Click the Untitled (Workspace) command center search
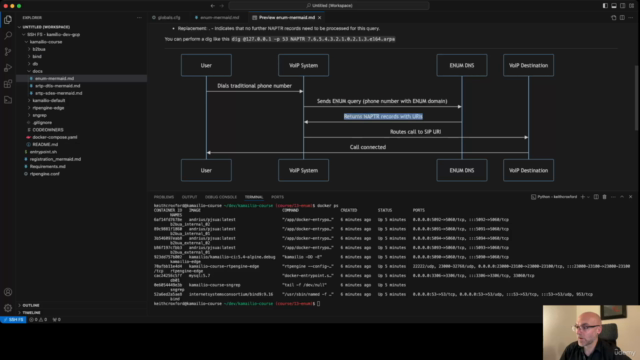The width and height of the screenshot is (640, 360). (x=329, y=6)
